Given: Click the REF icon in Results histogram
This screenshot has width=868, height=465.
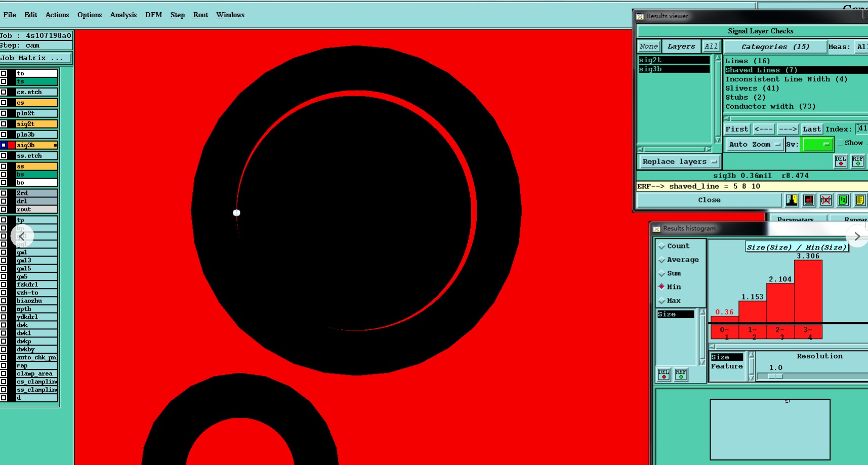Looking at the screenshot, I should 681,374.
